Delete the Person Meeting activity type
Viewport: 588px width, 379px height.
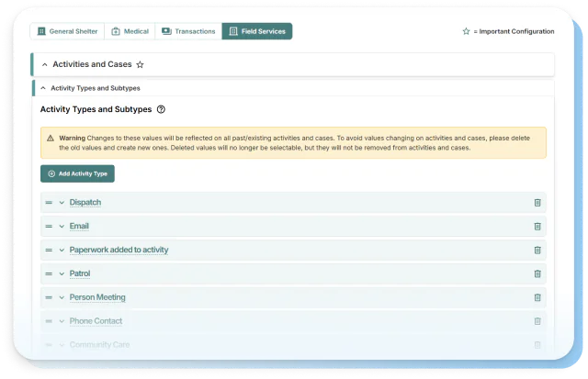pyautogui.click(x=537, y=297)
